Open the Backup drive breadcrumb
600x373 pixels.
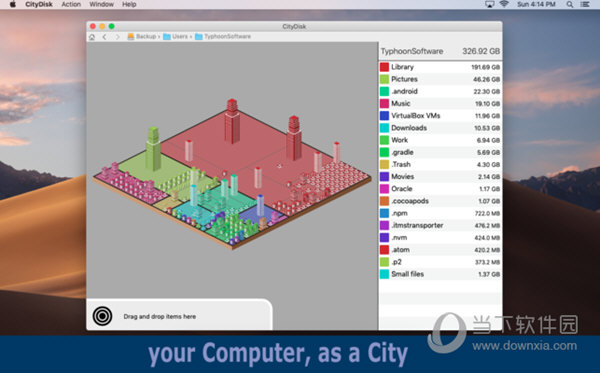click(142, 37)
